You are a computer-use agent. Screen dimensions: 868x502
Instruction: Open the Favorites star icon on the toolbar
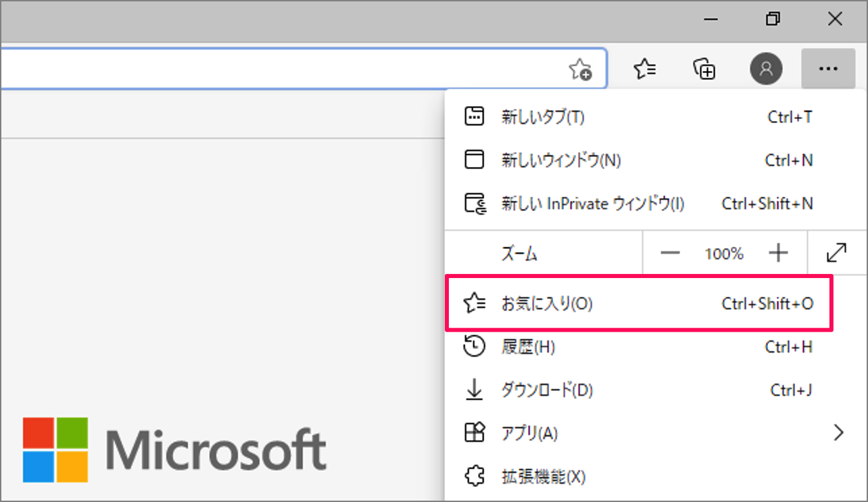coord(645,68)
